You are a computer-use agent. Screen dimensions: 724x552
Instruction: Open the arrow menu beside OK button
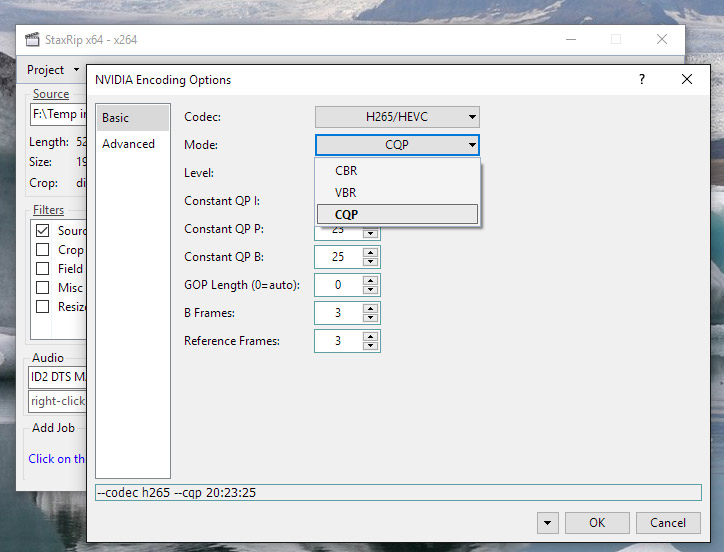[547, 523]
